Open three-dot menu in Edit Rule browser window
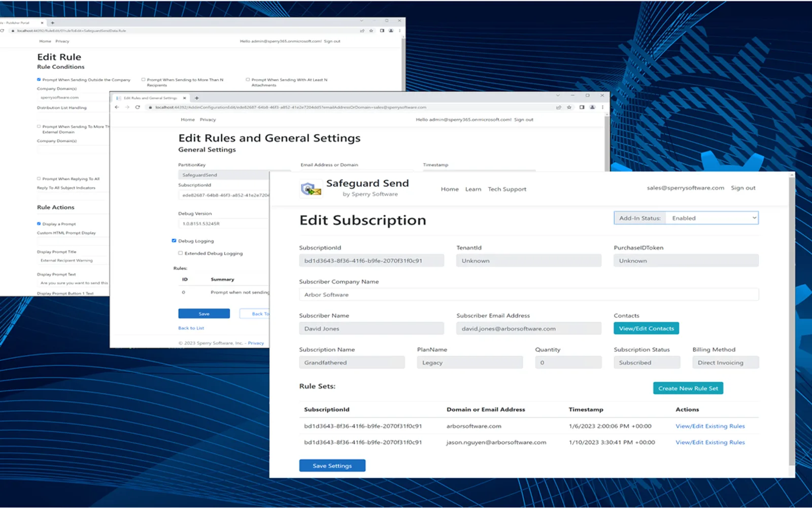 coord(399,30)
